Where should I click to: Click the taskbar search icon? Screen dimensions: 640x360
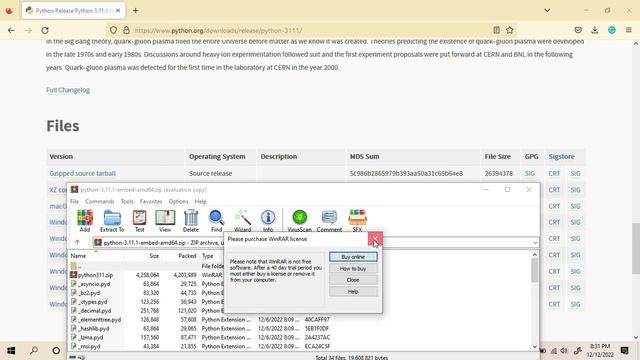tap(34, 350)
